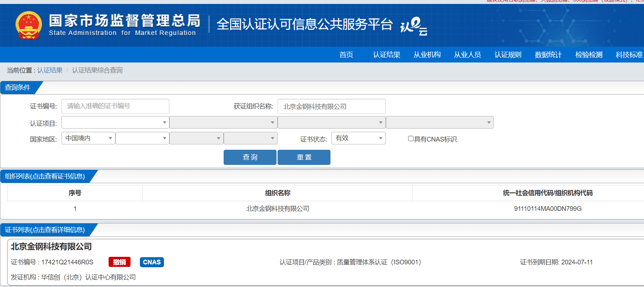Viewport: 644px width, 287px height.
Task: Open the third 国家地区 dropdown
Action: [196, 138]
